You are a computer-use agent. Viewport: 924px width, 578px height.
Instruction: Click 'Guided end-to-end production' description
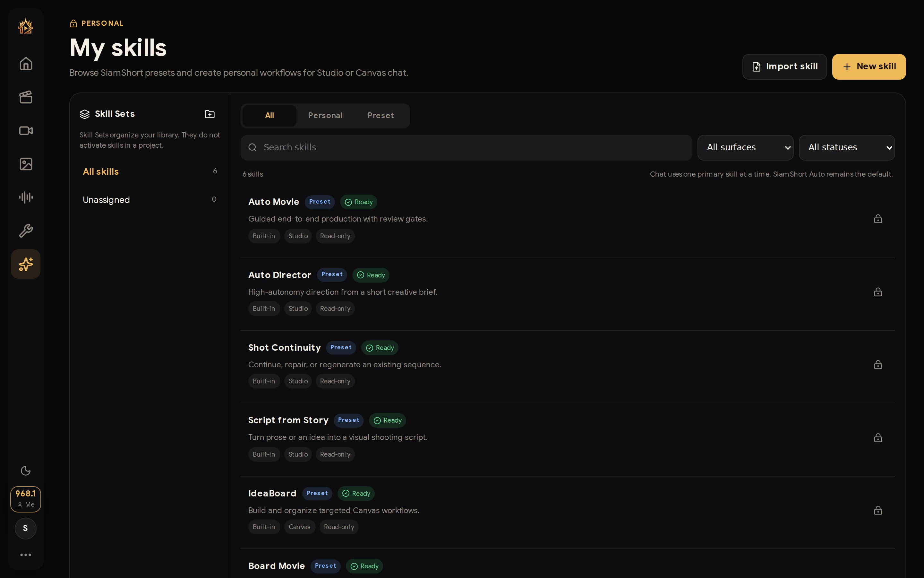(x=338, y=219)
